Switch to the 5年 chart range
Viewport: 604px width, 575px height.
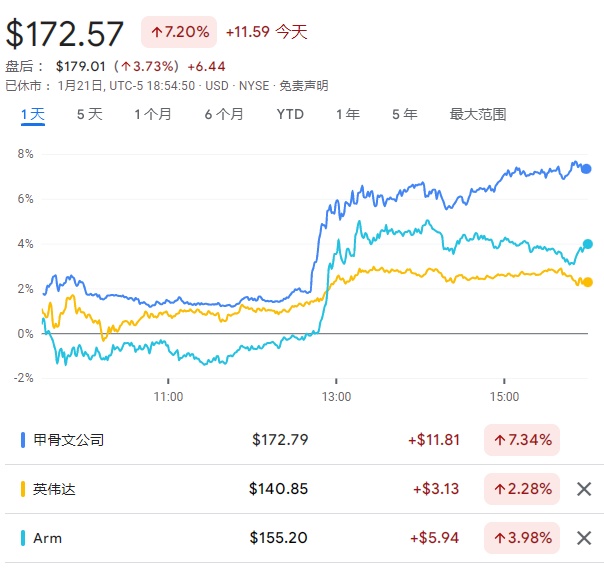405,114
